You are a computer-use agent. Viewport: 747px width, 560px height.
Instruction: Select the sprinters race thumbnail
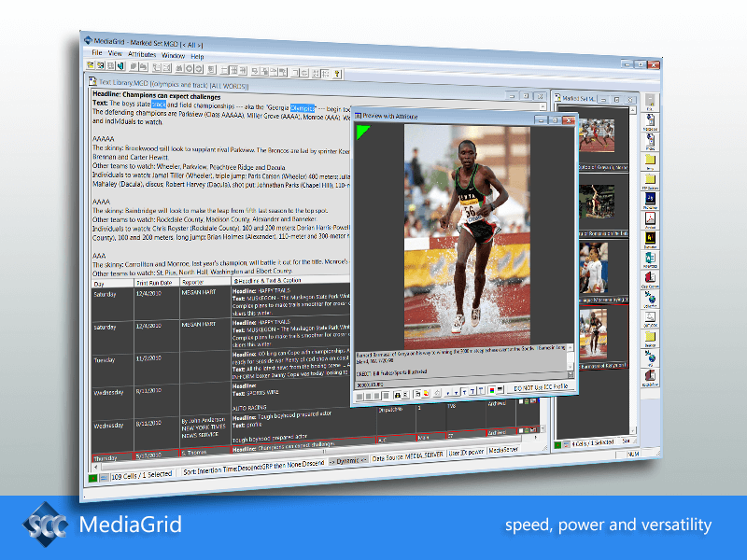pos(596,135)
